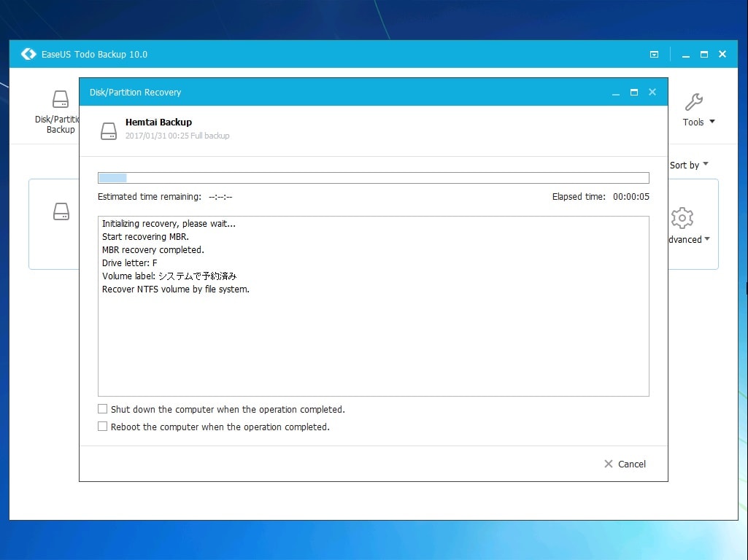Image resolution: width=748 pixels, height=560 pixels.
Task: Click the 'MBR recovery completed.' log line
Action: [153, 249]
